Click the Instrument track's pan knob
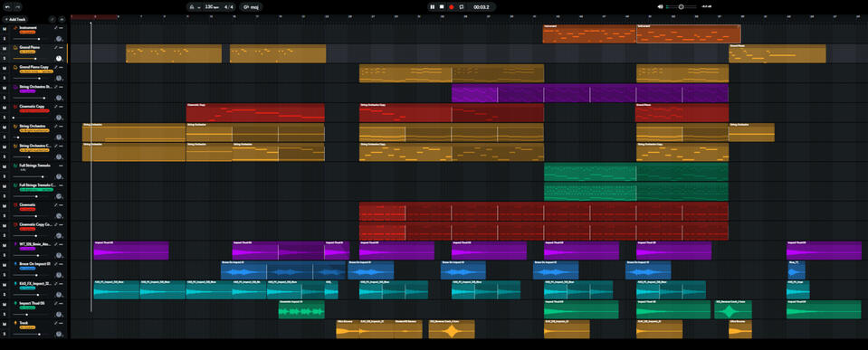Viewport: 868px width, 350px height. pyautogui.click(x=59, y=39)
